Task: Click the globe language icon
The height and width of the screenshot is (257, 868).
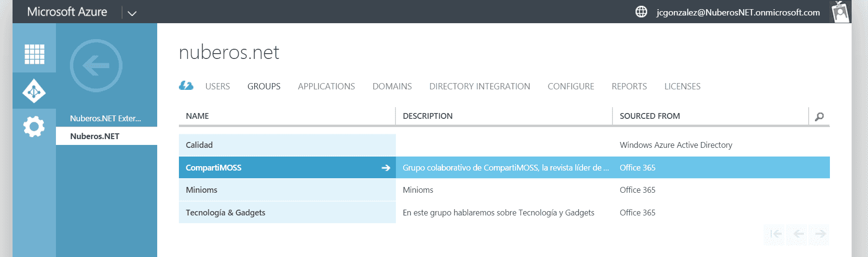Action: (641, 12)
